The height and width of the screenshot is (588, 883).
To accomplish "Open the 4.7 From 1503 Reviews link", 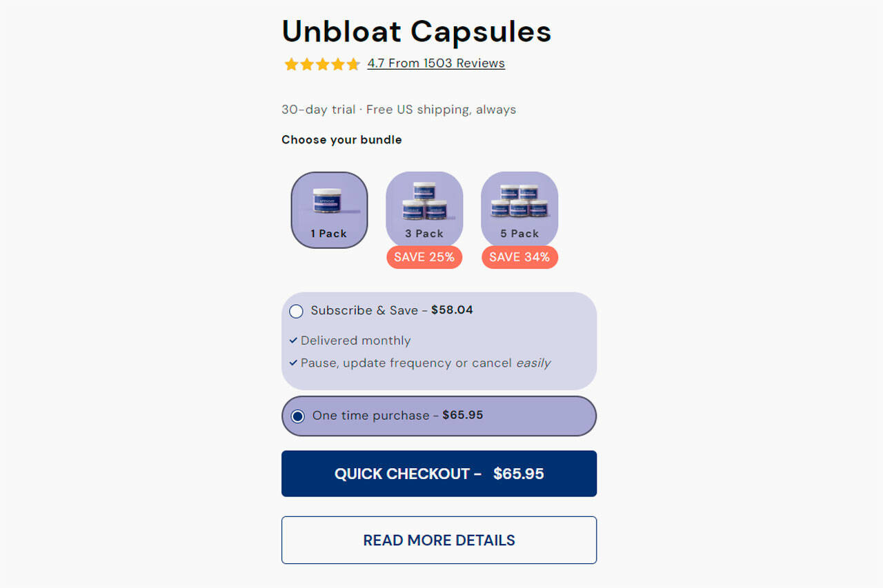I will coord(436,63).
